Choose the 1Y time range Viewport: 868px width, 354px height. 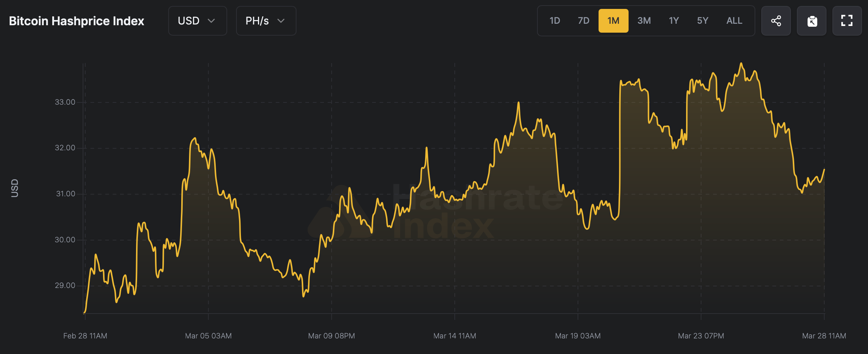[674, 21]
